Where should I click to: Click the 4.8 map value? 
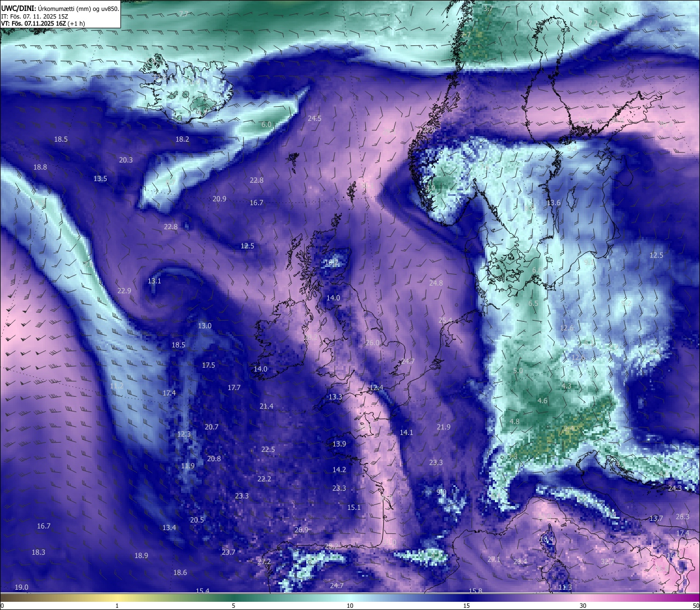tap(515, 422)
